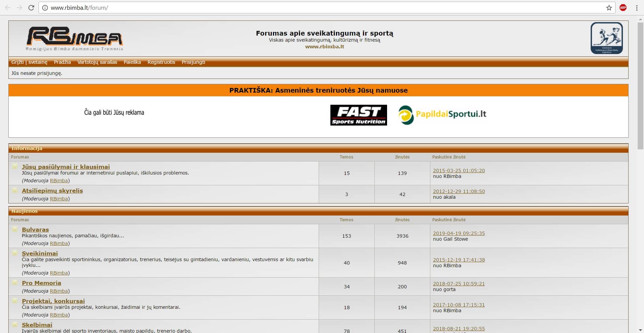Viewport: 644px width, 333px height.
Task: Click folder icon beside Skelbimai
Action: click(15, 324)
